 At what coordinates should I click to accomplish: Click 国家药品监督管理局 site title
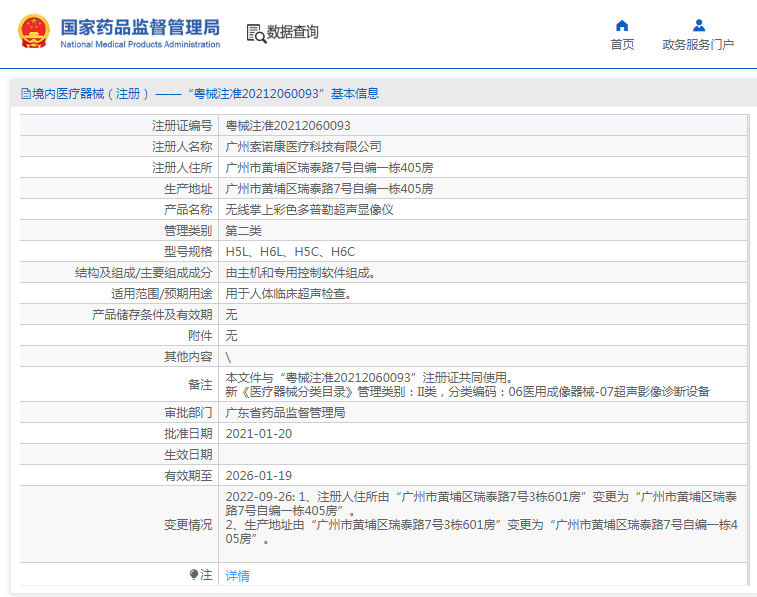click(140, 28)
